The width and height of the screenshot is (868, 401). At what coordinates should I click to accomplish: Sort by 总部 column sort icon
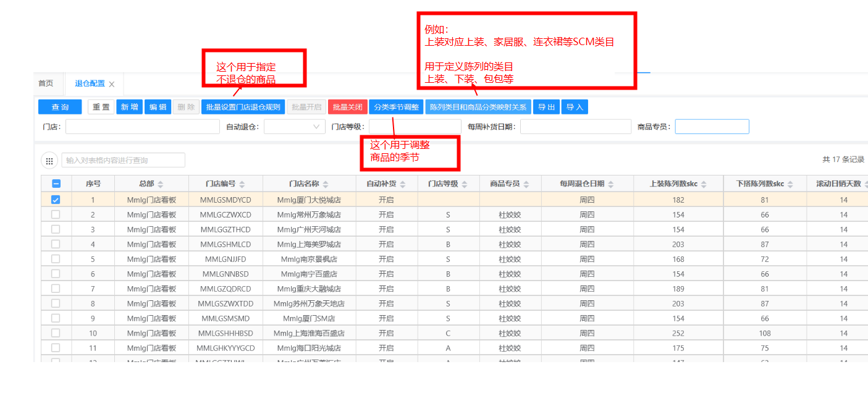161,184
